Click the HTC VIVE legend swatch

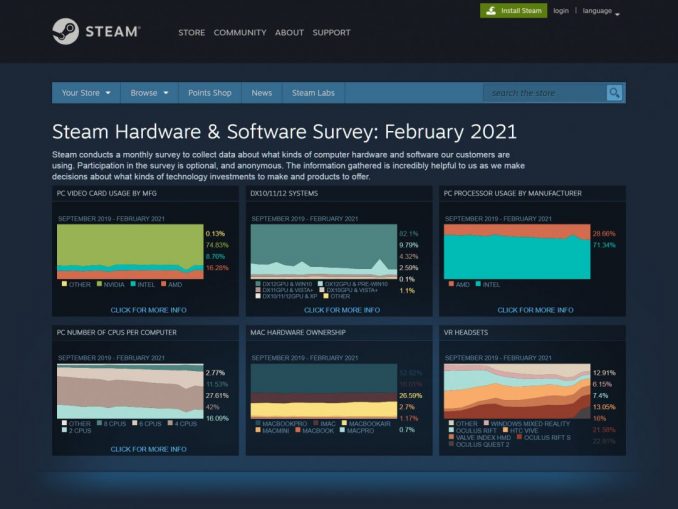tap(505, 430)
